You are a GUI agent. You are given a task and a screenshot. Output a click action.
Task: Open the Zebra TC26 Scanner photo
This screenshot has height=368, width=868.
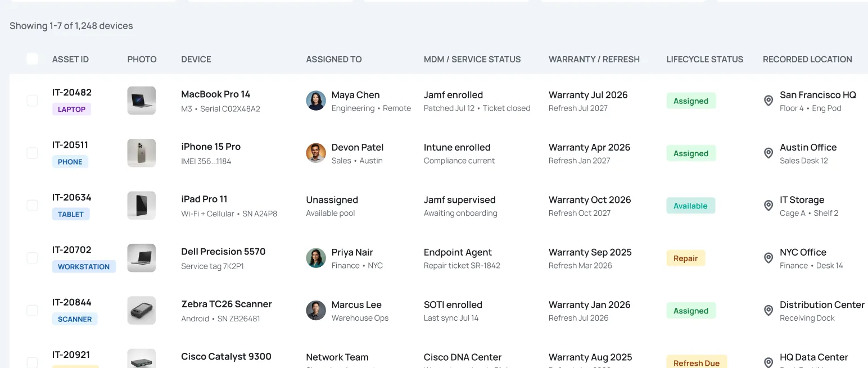[142, 310]
